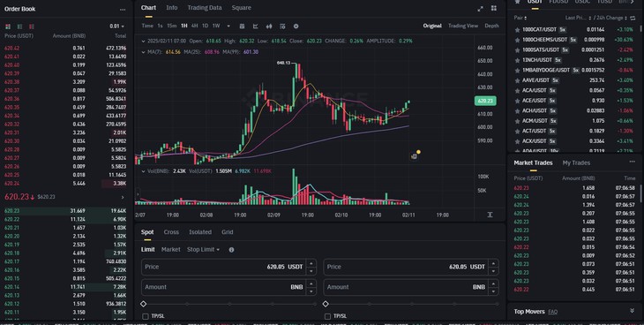Open chart settings gear icon
This screenshot has height=325, width=644.
pos(296,26)
